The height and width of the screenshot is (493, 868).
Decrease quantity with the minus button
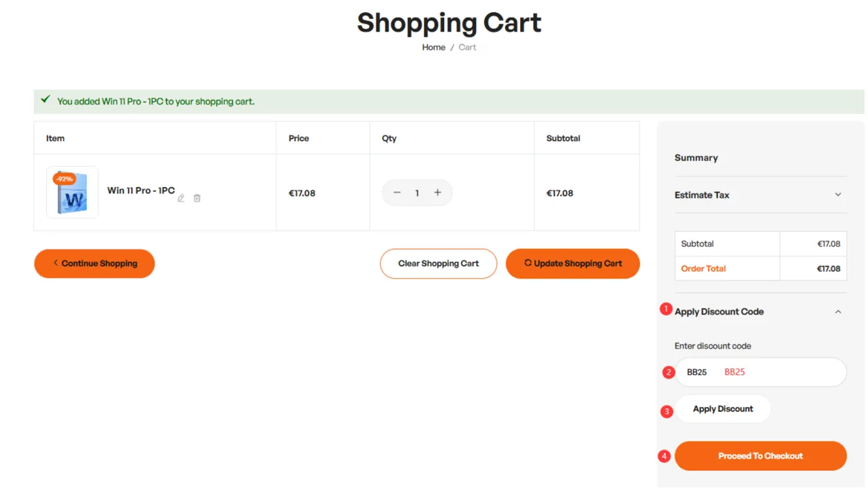click(397, 193)
